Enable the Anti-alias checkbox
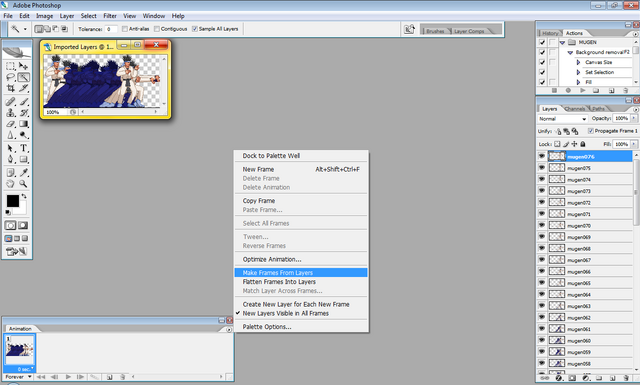Viewport: 640px width, 385px height. click(125, 29)
